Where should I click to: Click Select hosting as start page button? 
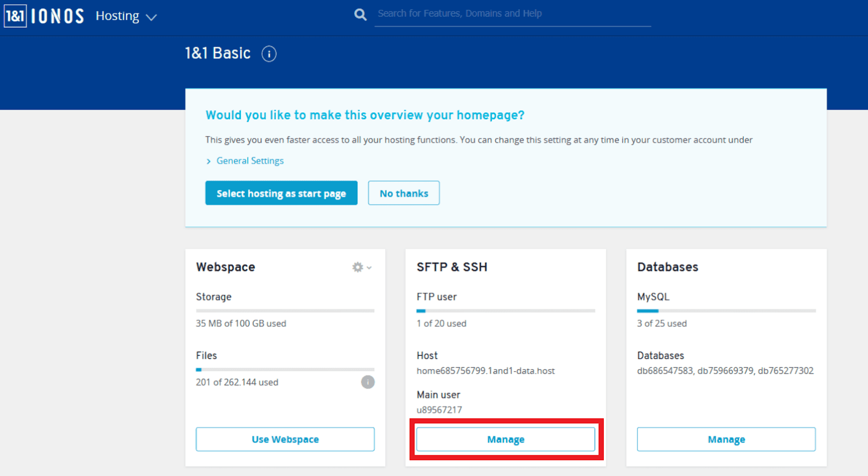coord(281,193)
